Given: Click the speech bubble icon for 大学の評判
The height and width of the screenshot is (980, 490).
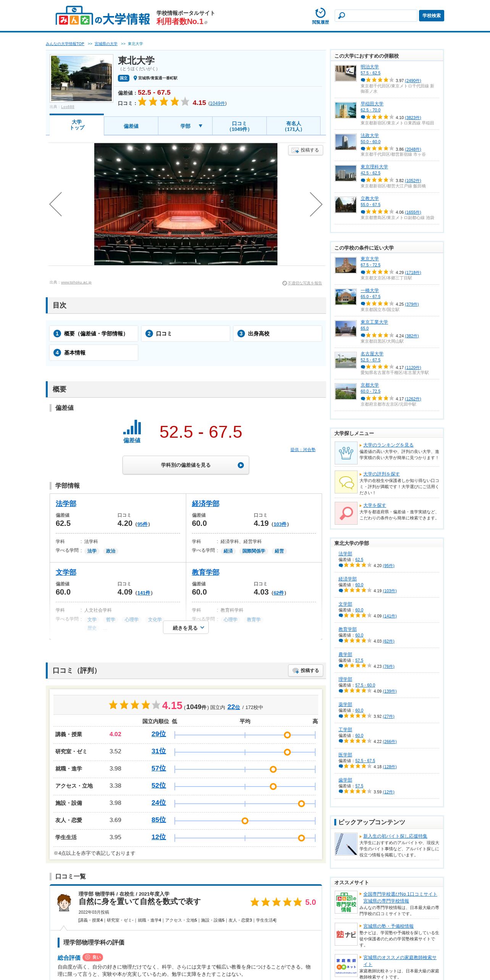Looking at the screenshot, I should 346,482.
